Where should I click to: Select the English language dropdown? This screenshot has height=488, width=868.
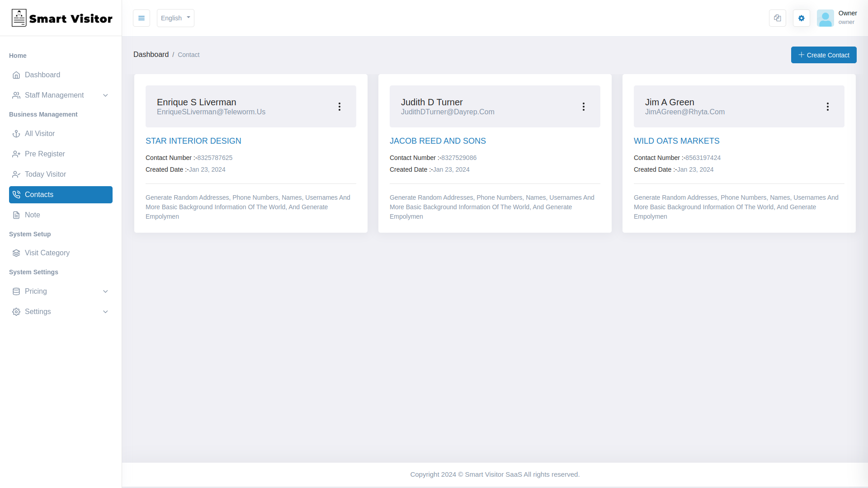175,18
